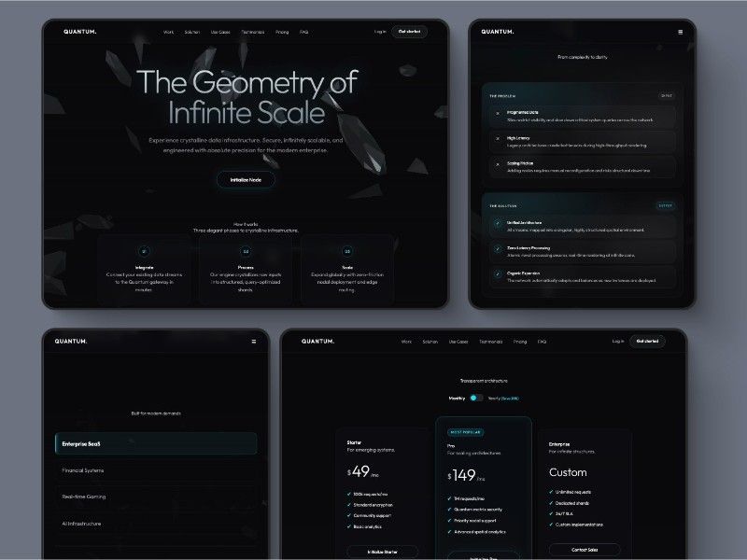Click The Geometry of Infinite Scale headline
The image size is (747, 560).
[247, 97]
